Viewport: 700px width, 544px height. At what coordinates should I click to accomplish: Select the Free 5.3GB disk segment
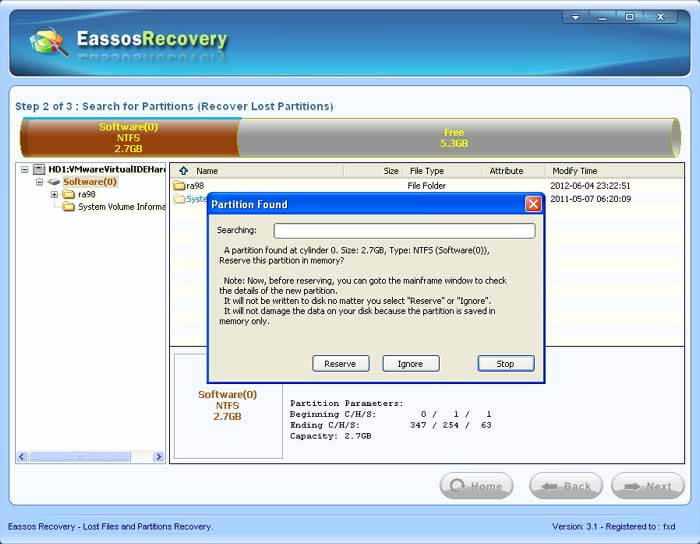click(458, 137)
